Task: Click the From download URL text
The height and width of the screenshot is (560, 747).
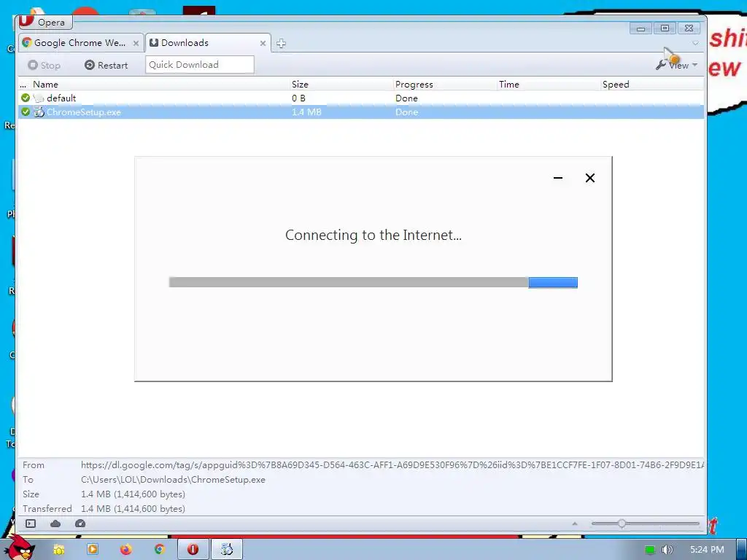Action: 392,464
